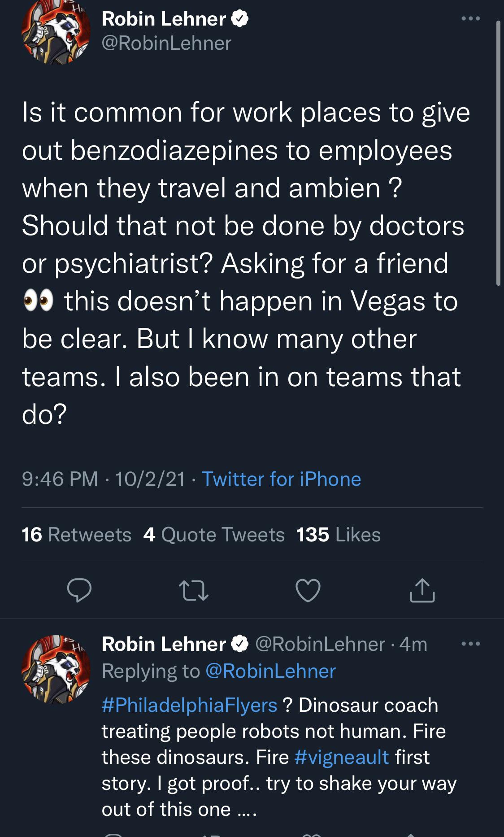Viewport: 504px width, 837px height.
Task: Open the Twitter for iPhone link
Action: 281,479
